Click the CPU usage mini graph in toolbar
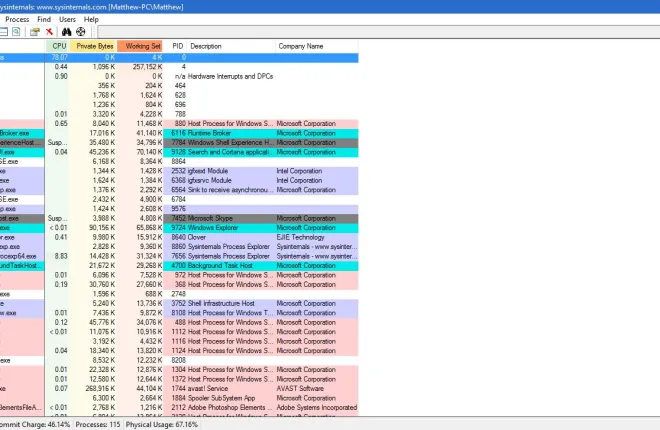Screen dimensions: 660x430 379,32
